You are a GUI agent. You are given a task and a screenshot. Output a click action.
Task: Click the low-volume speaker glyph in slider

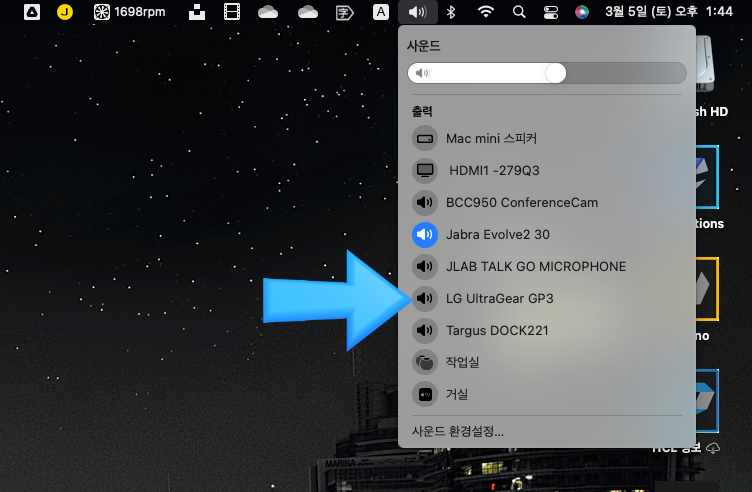point(422,73)
